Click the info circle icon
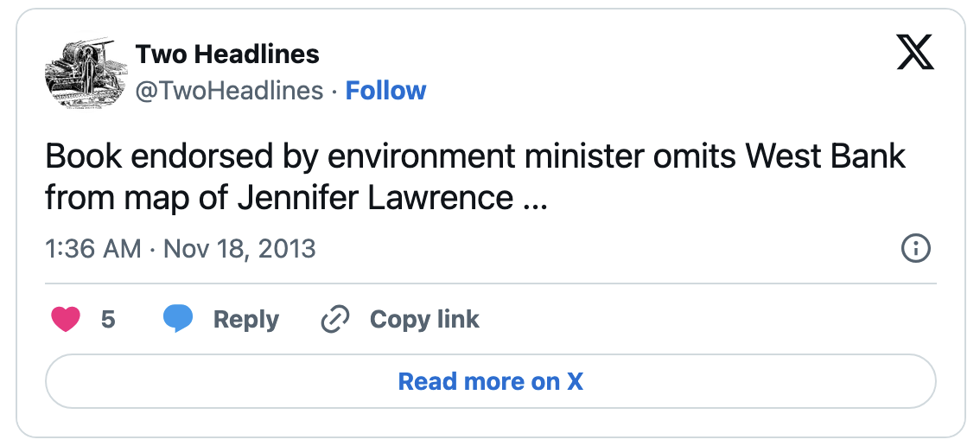The height and width of the screenshot is (446, 980). click(x=916, y=249)
